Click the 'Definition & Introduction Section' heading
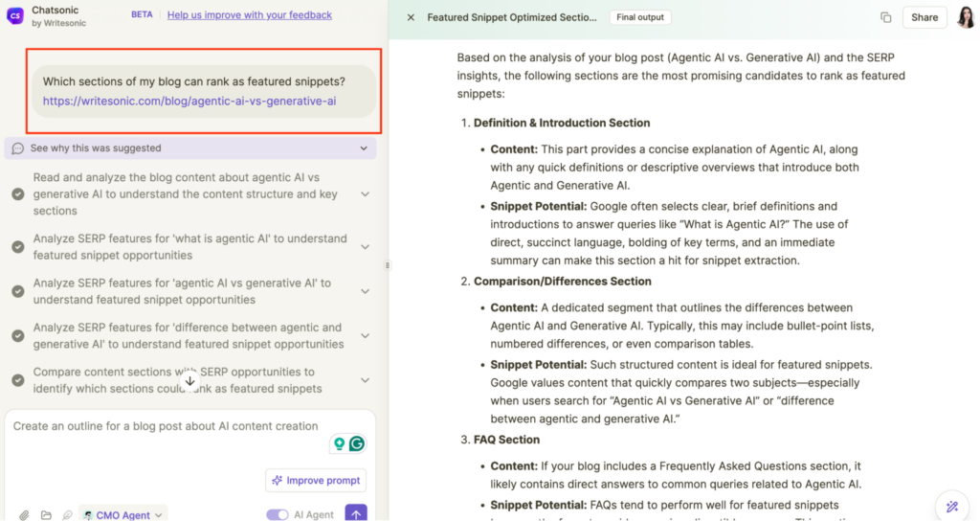 point(562,123)
